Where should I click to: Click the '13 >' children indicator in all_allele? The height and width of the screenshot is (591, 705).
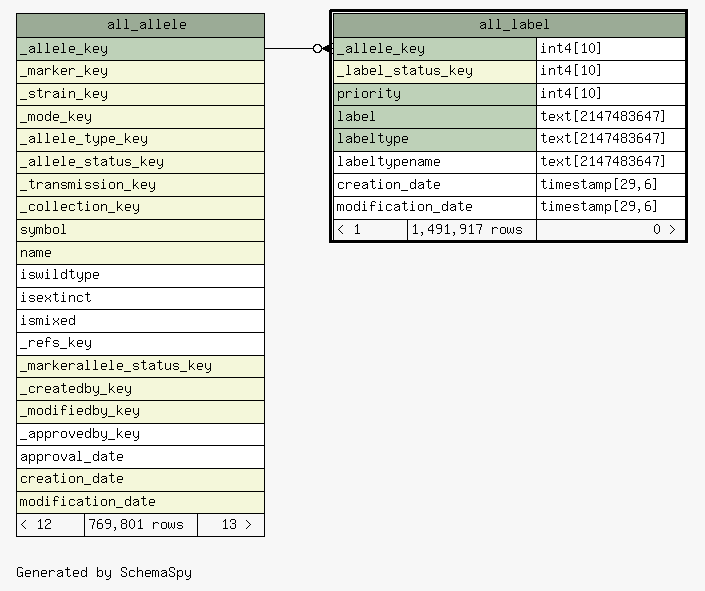tap(231, 525)
